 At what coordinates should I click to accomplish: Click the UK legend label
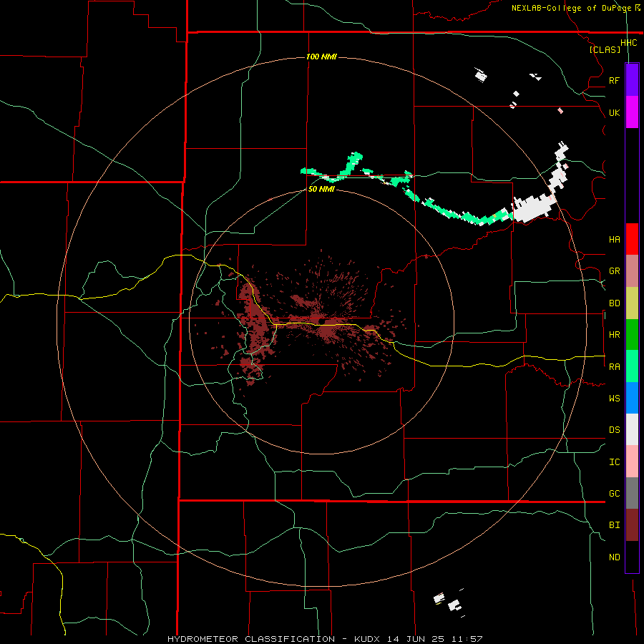[614, 112]
